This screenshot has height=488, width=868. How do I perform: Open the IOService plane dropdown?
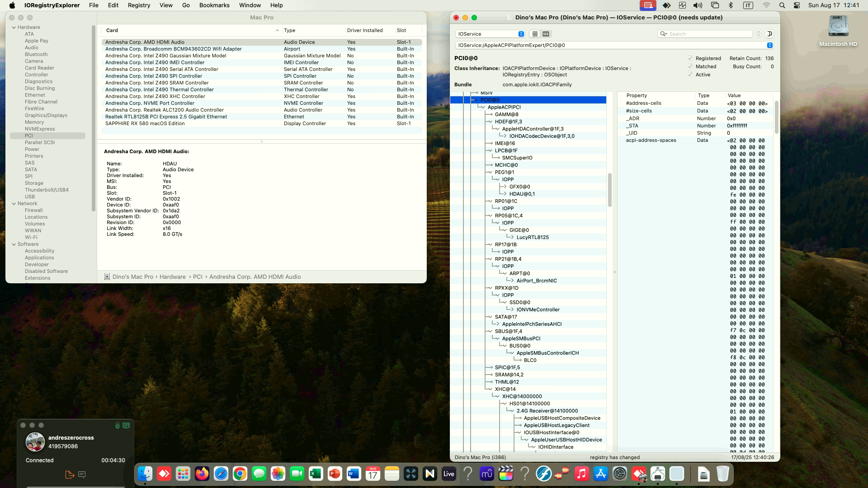coord(490,34)
